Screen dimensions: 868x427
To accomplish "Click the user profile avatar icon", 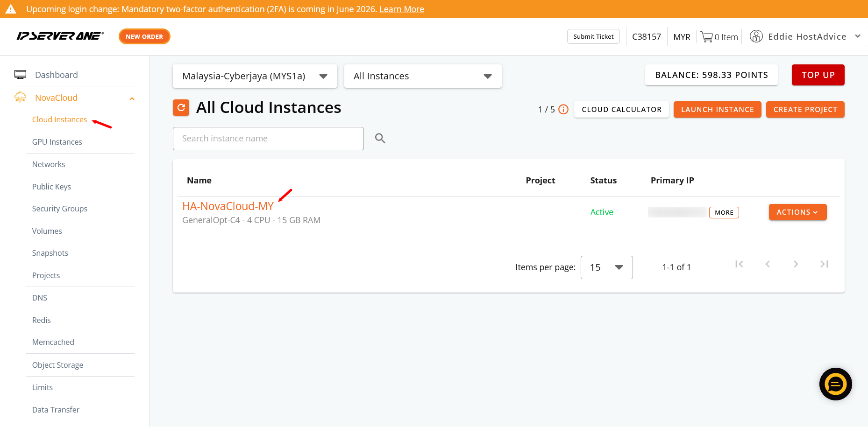I will pyautogui.click(x=756, y=36).
